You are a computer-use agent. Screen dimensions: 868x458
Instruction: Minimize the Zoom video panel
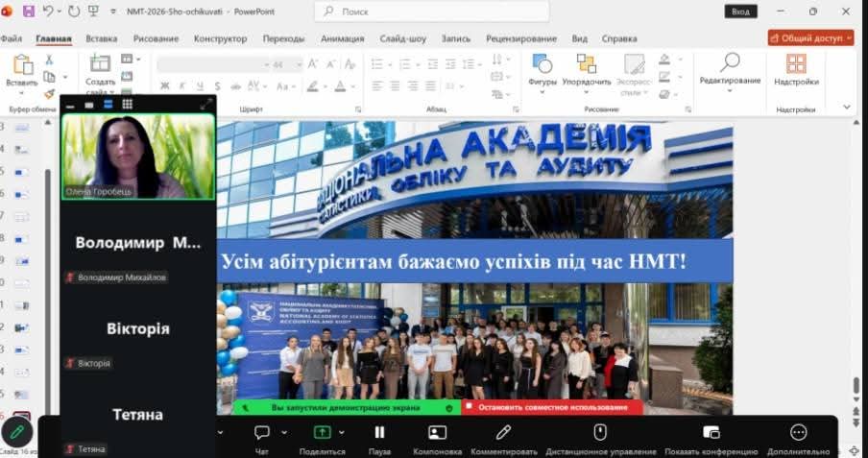[x=70, y=104]
